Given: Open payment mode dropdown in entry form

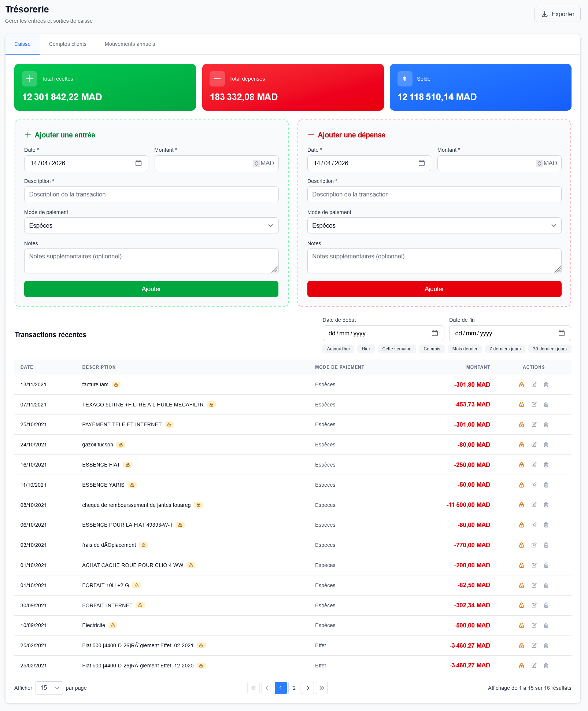Looking at the screenshot, I should (x=151, y=225).
